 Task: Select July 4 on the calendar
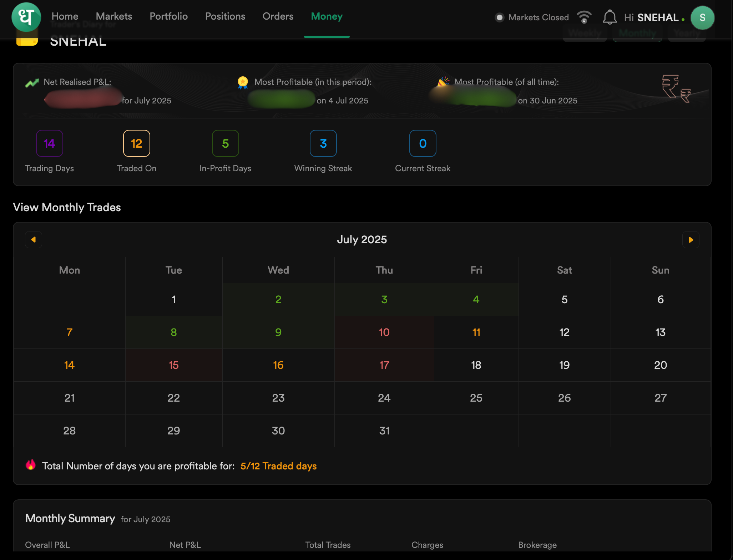point(476,299)
